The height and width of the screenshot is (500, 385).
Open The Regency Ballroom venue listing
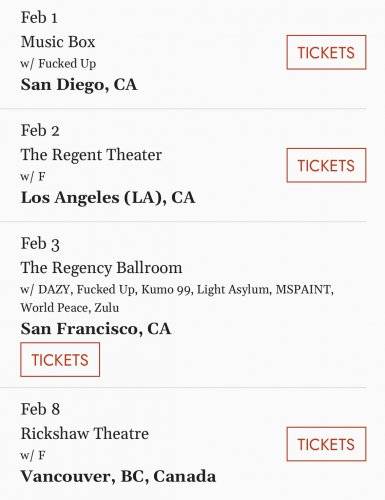coord(101,268)
